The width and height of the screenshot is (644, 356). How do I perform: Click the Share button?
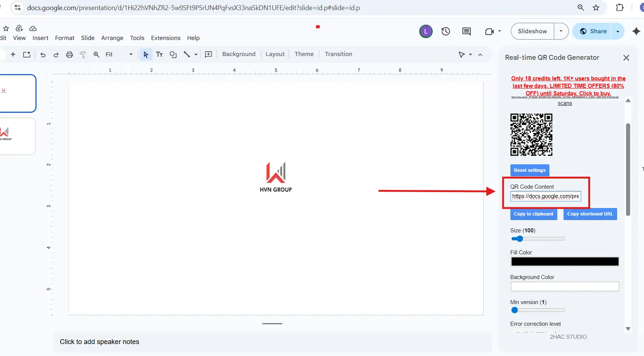tap(592, 31)
